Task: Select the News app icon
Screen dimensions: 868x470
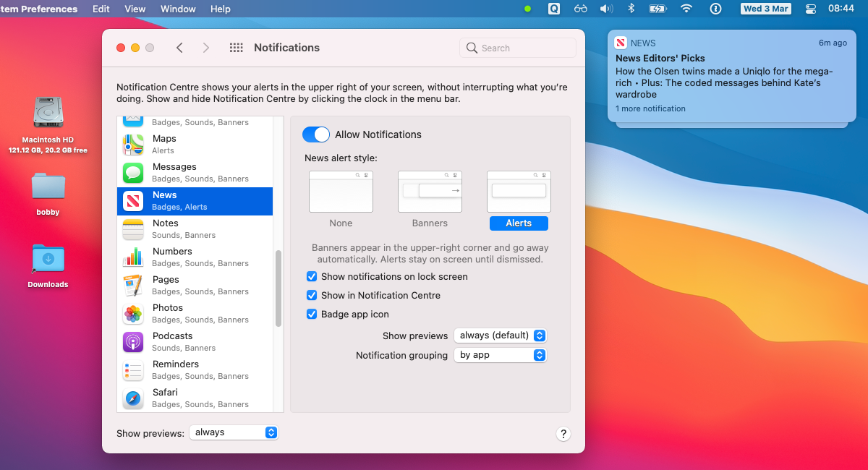Action: pos(133,200)
